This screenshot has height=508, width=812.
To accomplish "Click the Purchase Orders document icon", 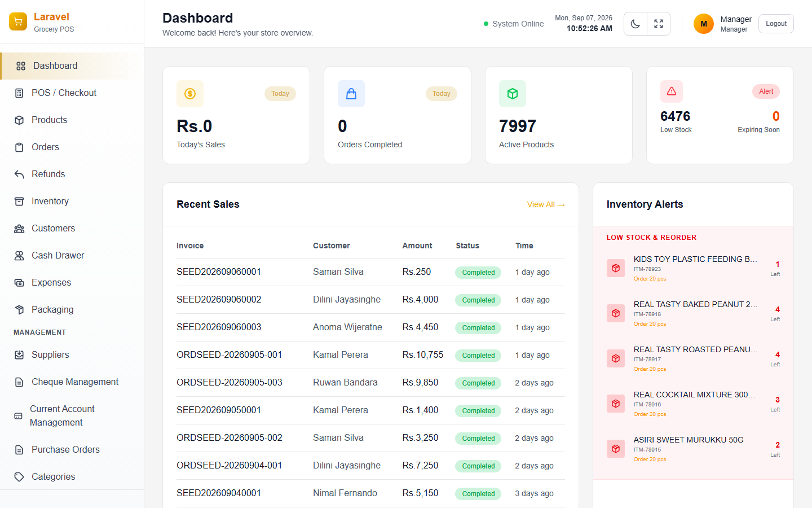I will click(x=19, y=450).
